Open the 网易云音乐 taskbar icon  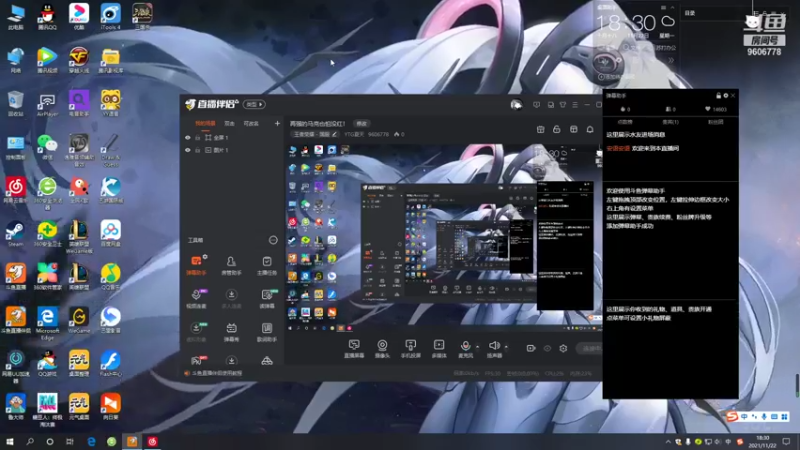[x=153, y=441]
